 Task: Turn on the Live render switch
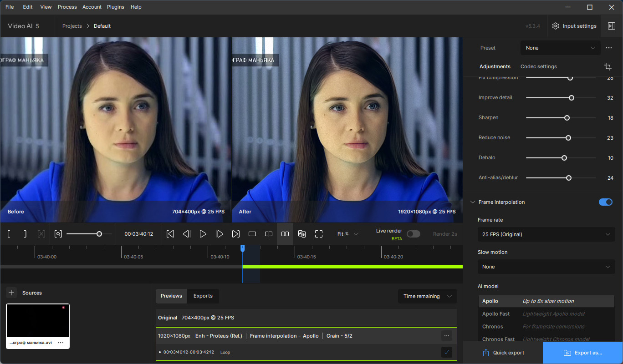pos(413,234)
